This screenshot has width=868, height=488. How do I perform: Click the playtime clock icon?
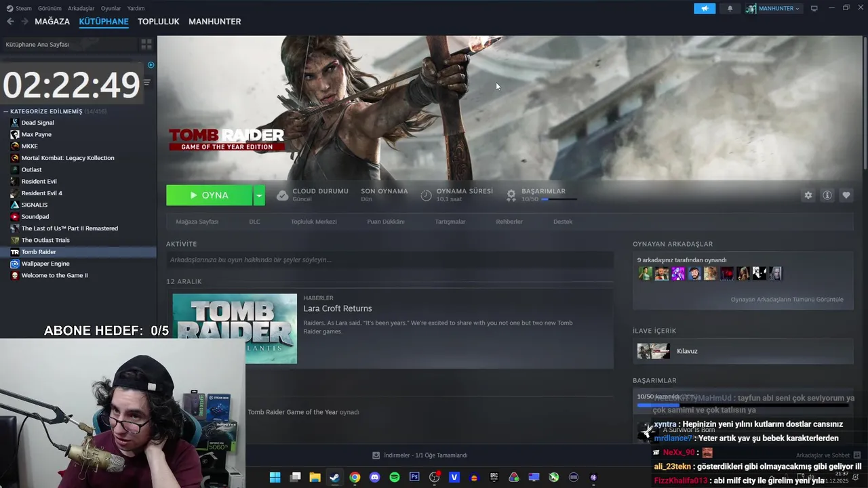(x=426, y=195)
